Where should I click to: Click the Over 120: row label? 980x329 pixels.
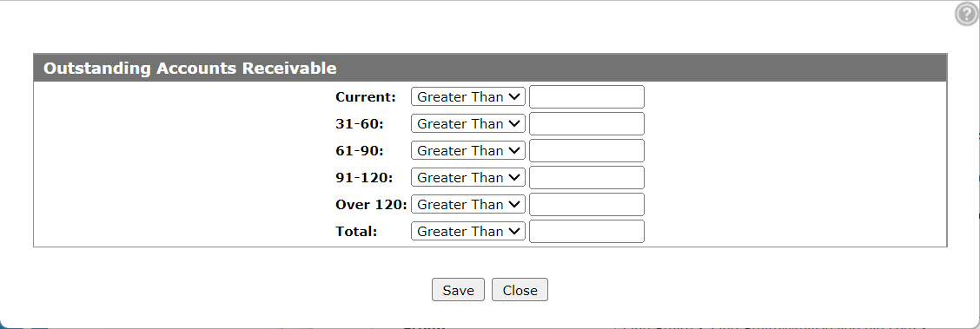371,204
